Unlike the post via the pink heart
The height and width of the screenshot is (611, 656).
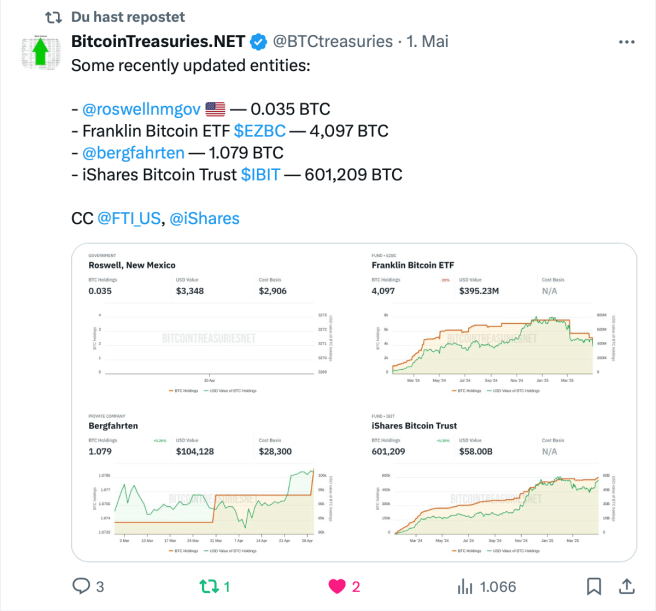pos(335,587)
